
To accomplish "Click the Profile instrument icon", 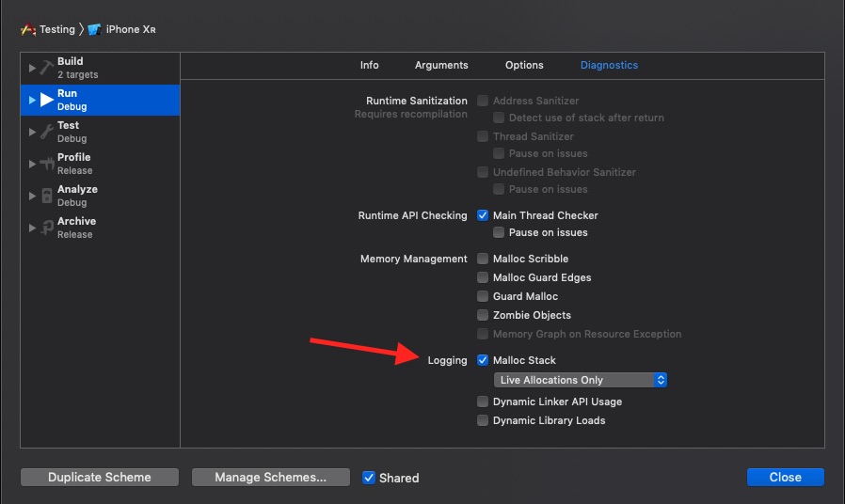I will click(46, 164).
